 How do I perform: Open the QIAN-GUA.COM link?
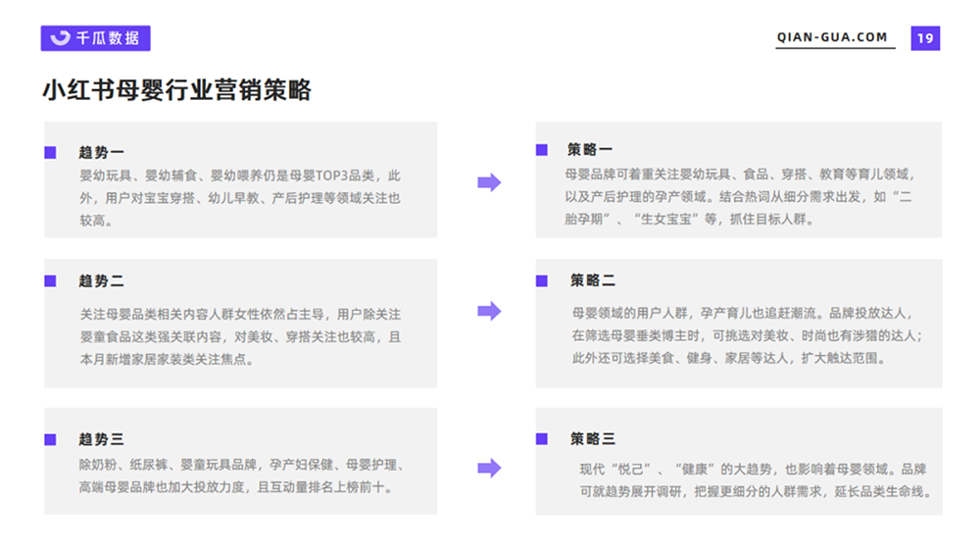point(832,37)
